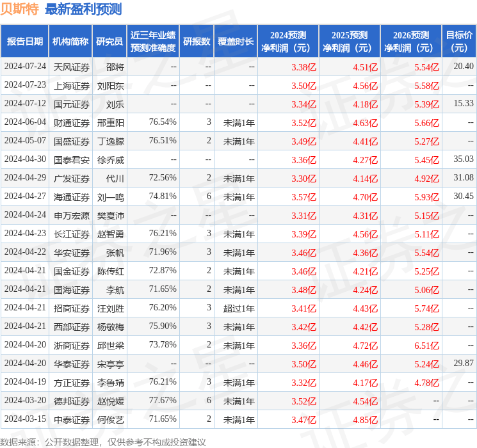Click the 天风证券 institution cell
Viewport: 477px width, 448px height.
point(72,67)
